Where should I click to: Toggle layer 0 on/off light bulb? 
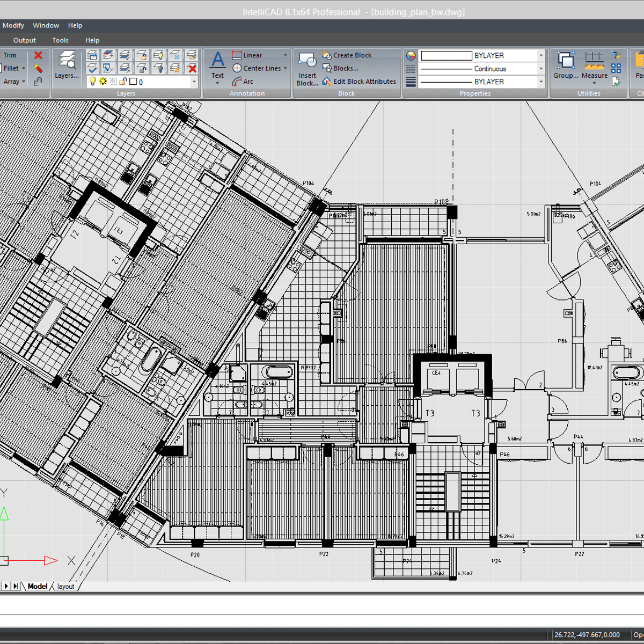[92, 82]
